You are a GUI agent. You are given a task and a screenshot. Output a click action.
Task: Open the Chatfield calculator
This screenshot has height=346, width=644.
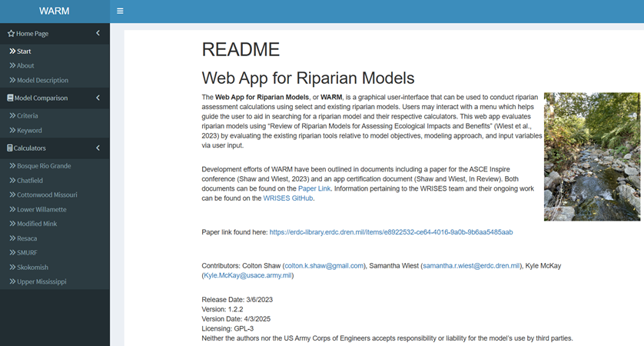(55, 181)
